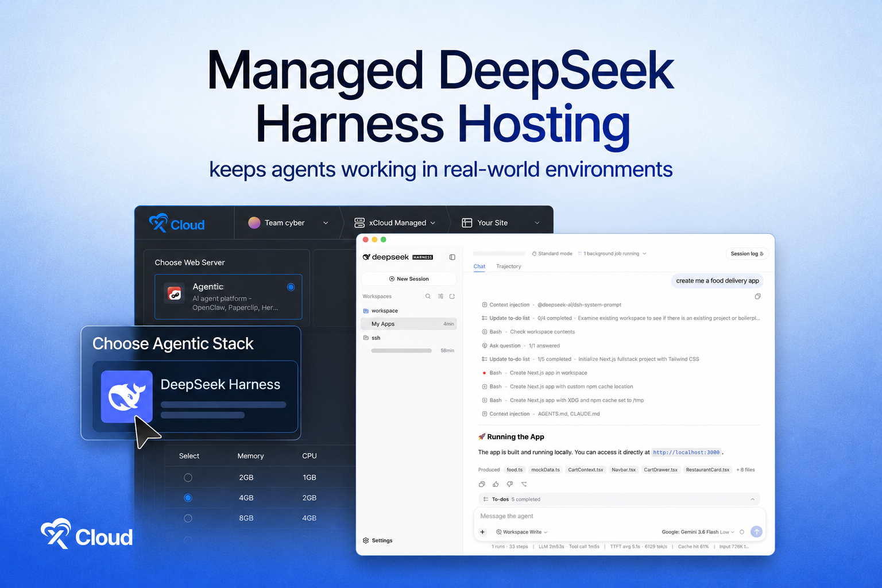Click the Team cyber avatar

click(254, 223)
